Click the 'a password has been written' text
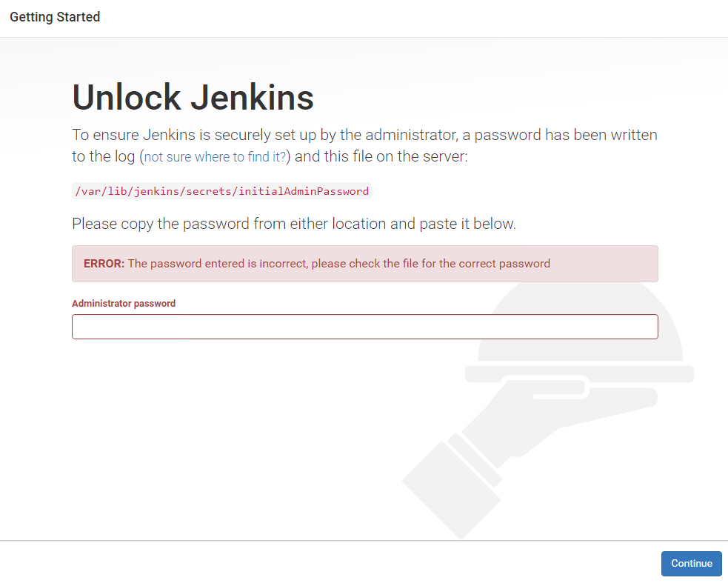Image resolution: width=728 pixels, height=586 pixels. 560,135
